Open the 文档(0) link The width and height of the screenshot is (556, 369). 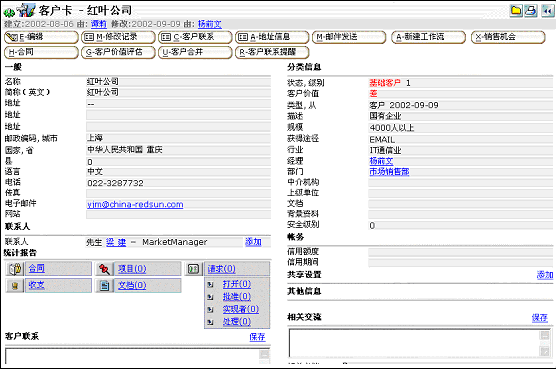[x=132, y=285]
